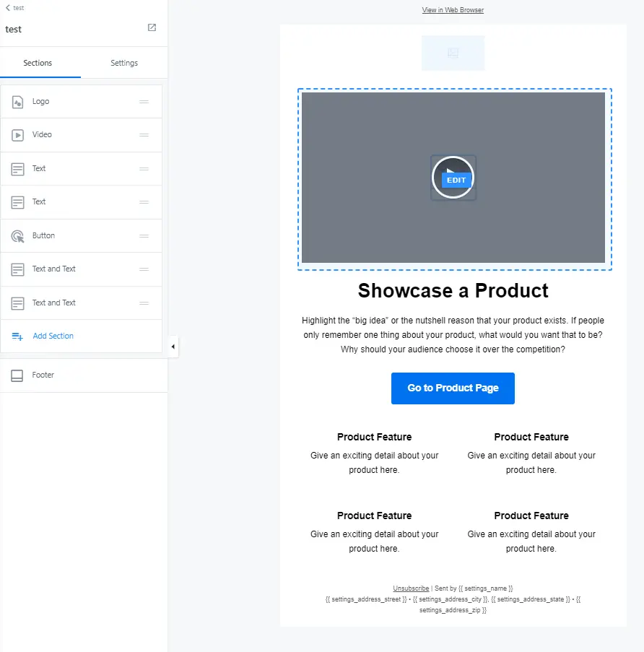Click the Button section cursor icon
Screen dimensions: 644x652
click(18, 236)
